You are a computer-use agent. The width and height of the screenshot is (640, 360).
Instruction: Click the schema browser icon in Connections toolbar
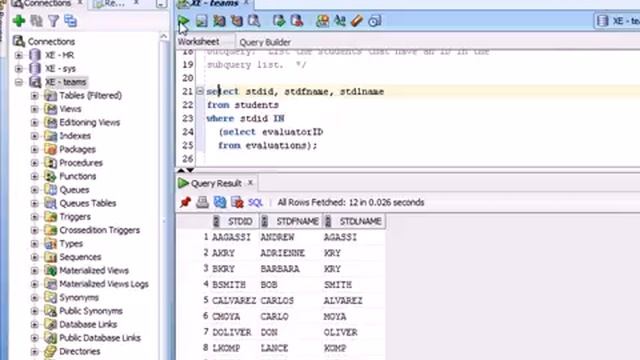click(x=71, y=21)
